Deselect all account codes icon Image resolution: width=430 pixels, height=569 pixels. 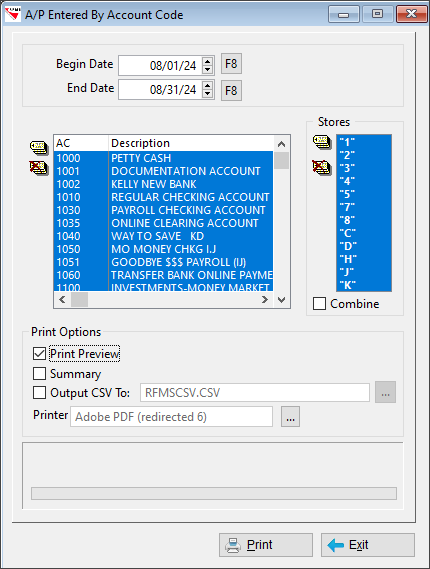pos(39,168)
